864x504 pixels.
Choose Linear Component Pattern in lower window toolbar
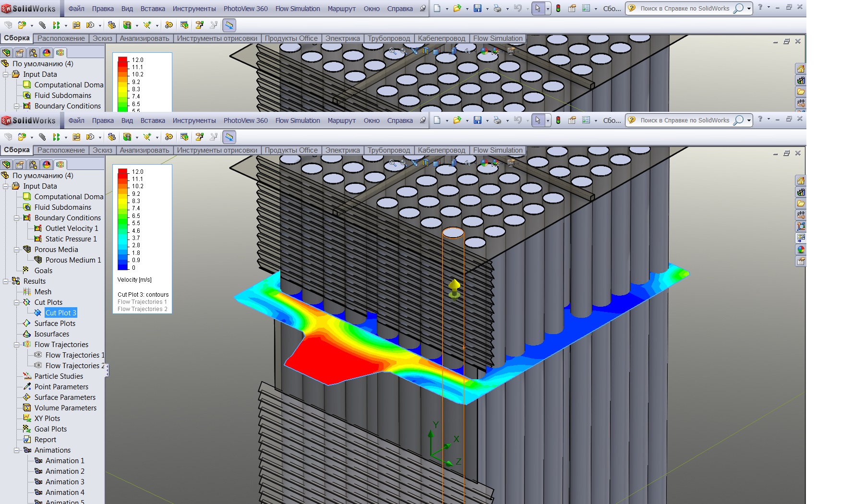[56, 137]
